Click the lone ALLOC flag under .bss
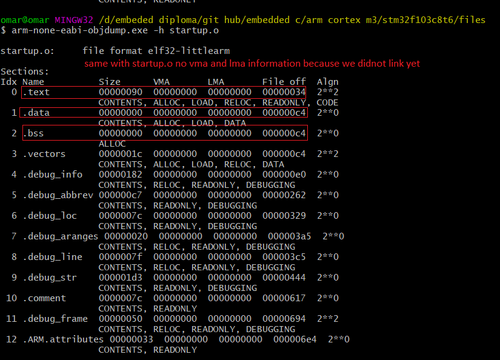 [112, 144]
